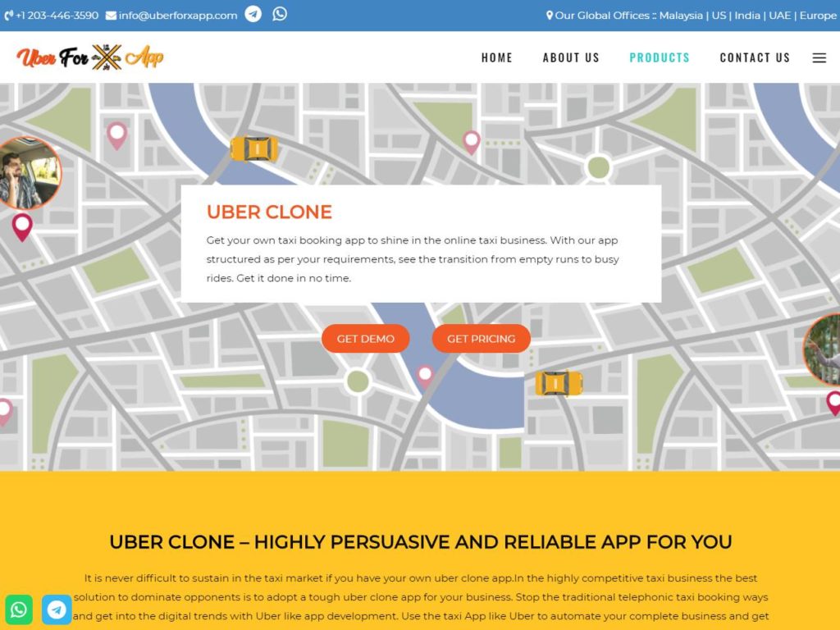Click the dark pink map pin below the driver photo

(22, 227)
